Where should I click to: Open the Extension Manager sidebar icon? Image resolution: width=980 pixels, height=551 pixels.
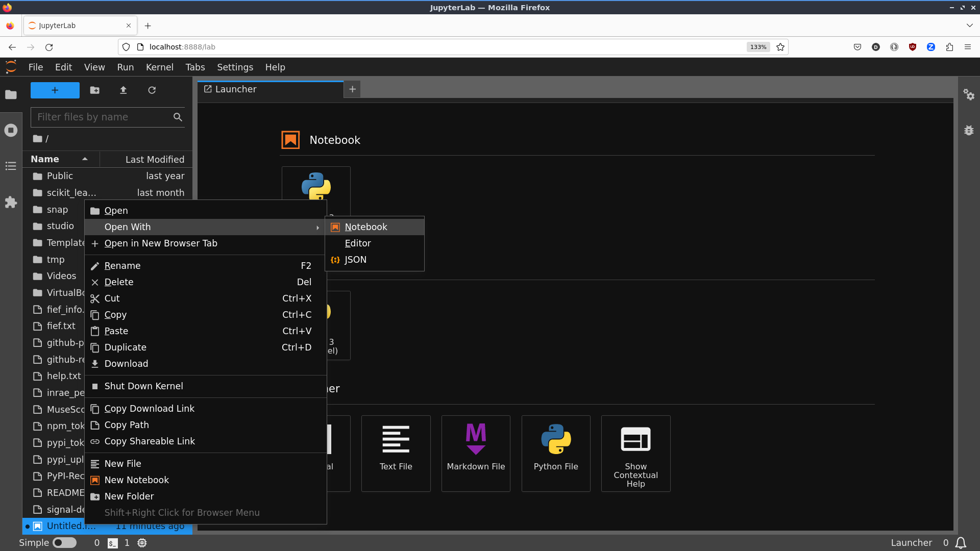[11, 203]
